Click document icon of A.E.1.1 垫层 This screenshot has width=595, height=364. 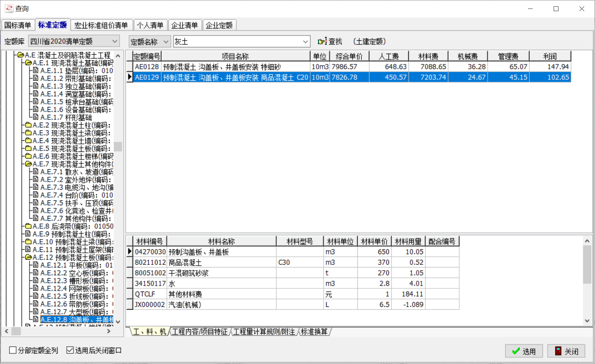point(36,71)
